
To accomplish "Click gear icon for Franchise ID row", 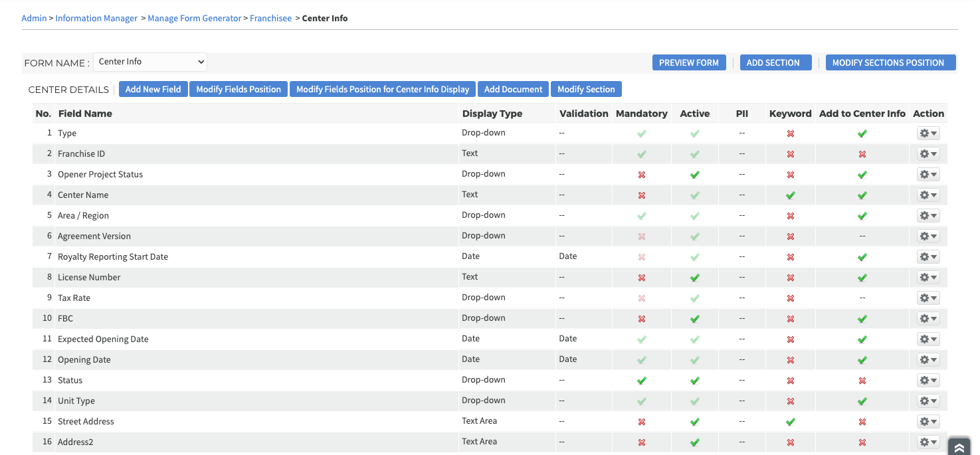I will pyautogui.click(x=928, y=154).
